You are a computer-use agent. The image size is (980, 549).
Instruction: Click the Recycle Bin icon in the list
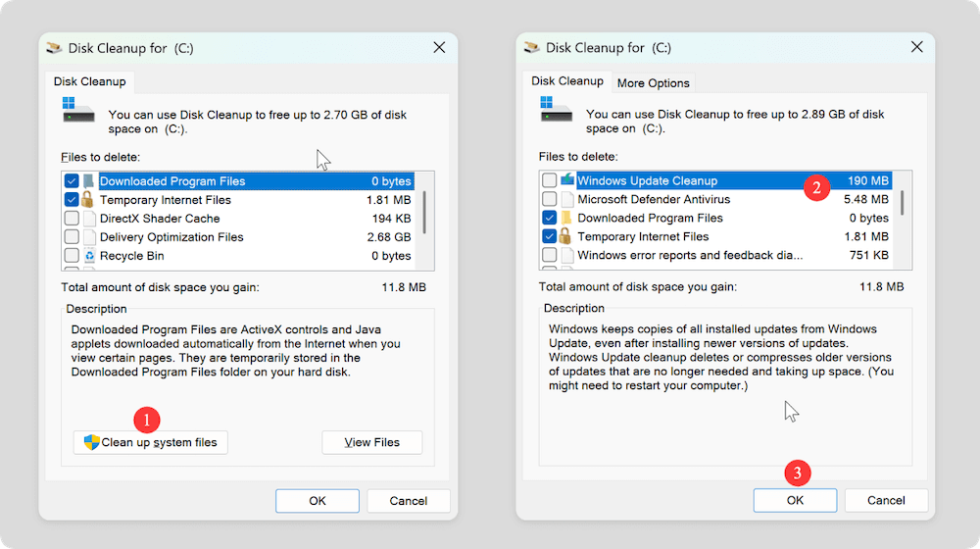point(89,256)
